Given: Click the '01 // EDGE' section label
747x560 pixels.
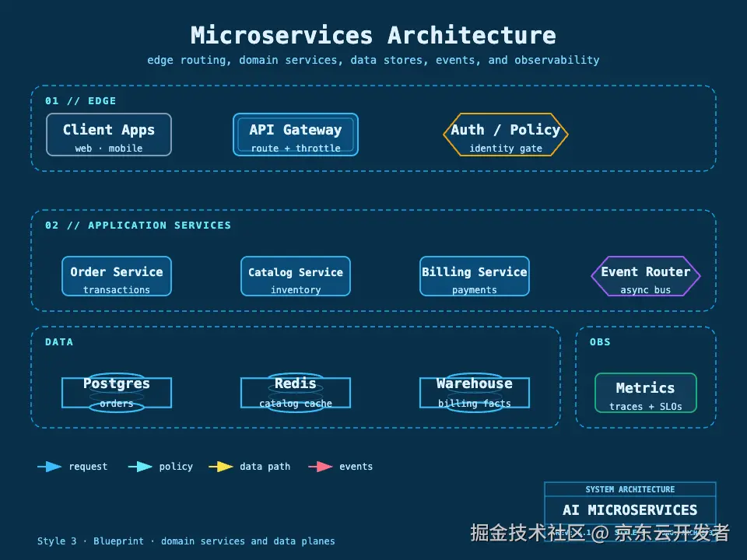Looking at the screenshot, I should [x=80, y=101].
